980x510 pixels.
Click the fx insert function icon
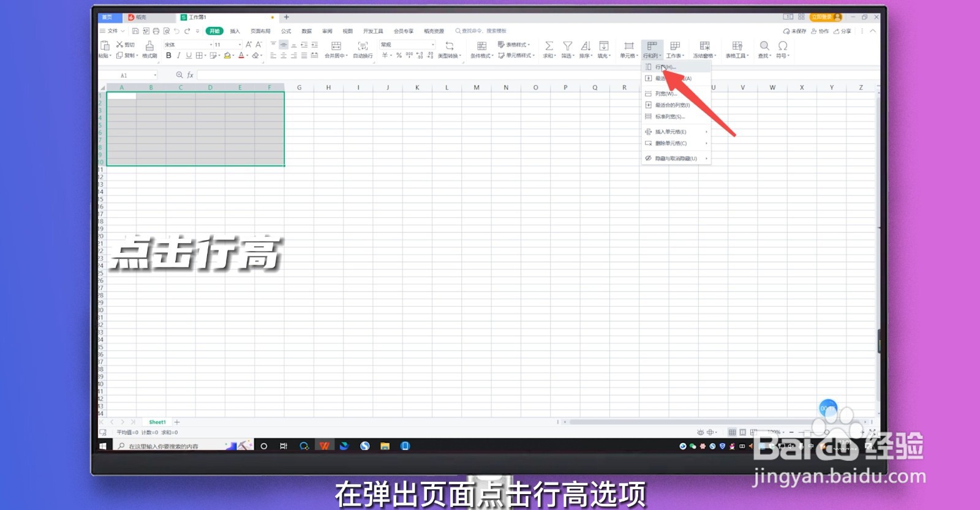point(190,75)
